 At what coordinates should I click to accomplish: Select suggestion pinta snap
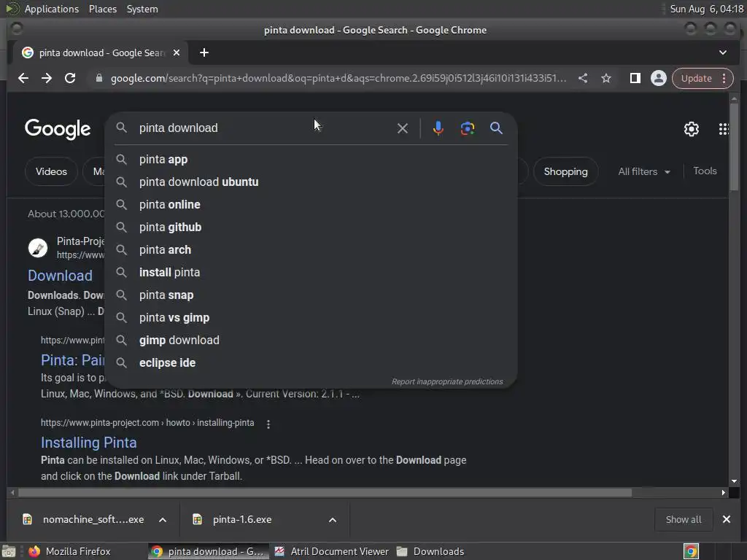point(311,295)
